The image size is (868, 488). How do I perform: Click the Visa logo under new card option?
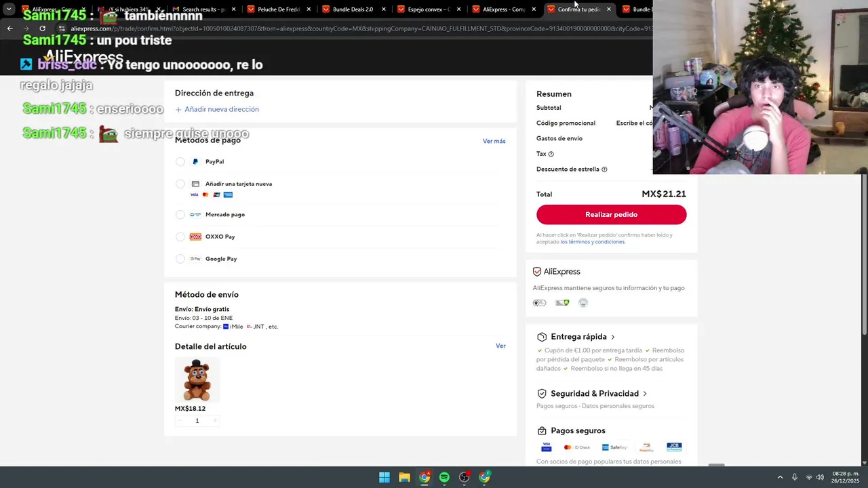[x=194, y=195]
